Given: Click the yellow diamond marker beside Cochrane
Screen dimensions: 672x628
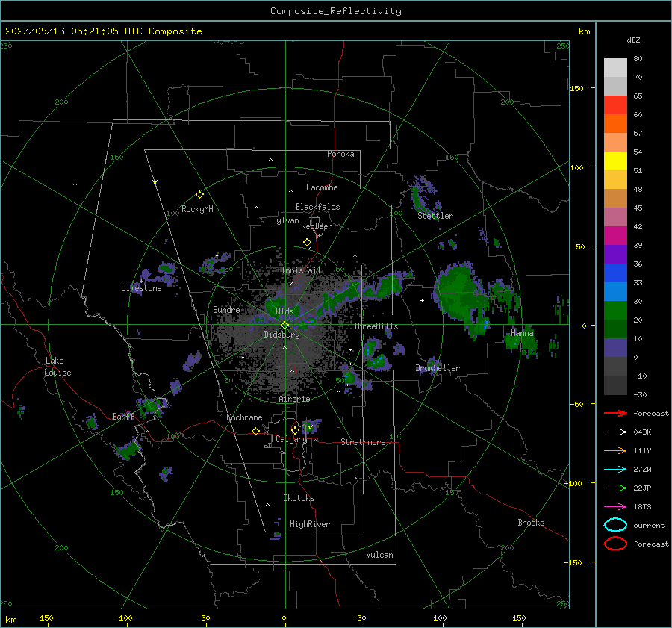Looking at the screenshot, I should tap(255, 431).
